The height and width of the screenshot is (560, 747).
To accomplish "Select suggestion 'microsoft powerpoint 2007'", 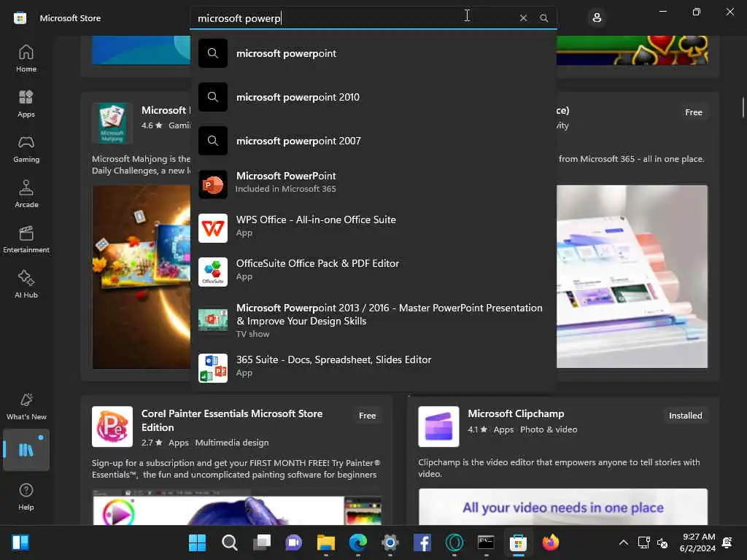I will [x=373, y=141].
